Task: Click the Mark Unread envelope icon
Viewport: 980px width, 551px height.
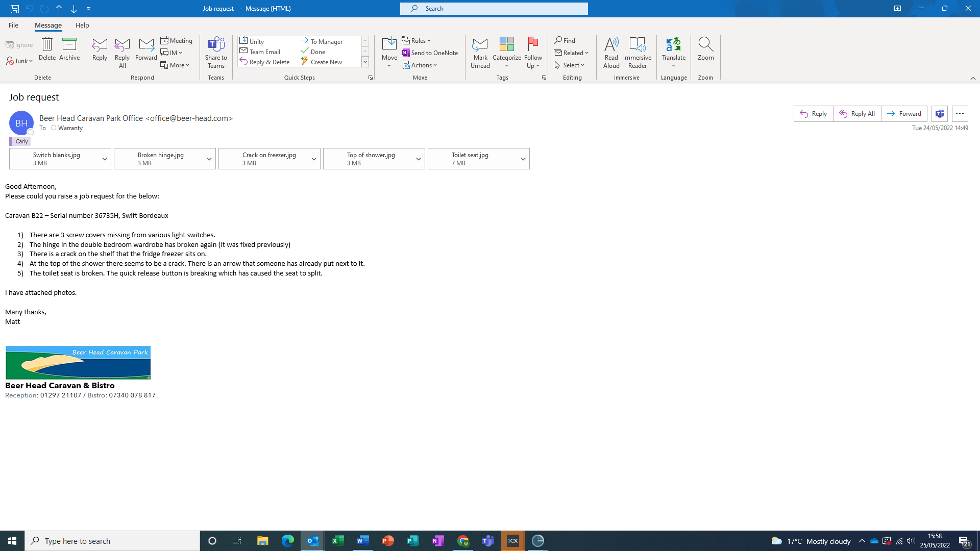Action: pos(480,44)
